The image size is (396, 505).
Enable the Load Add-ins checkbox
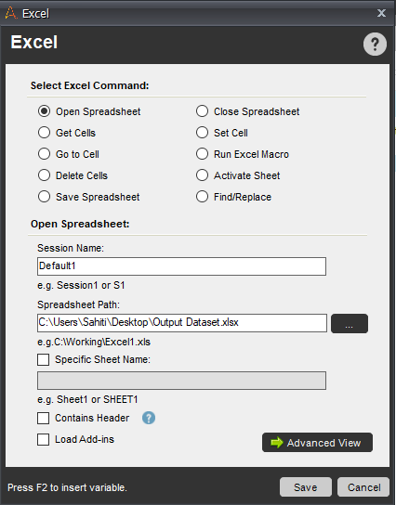[43, 439]
